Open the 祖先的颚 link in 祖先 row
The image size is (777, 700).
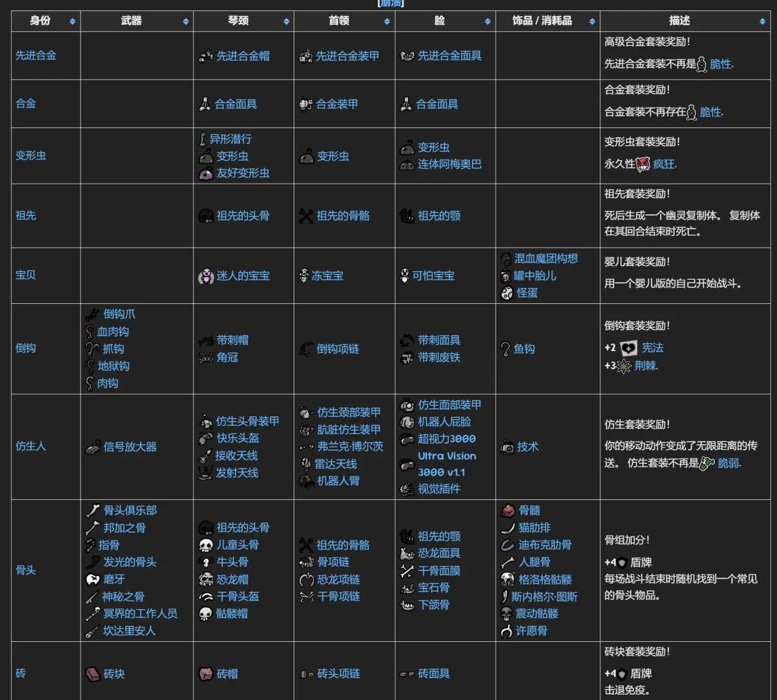point(439,216)
